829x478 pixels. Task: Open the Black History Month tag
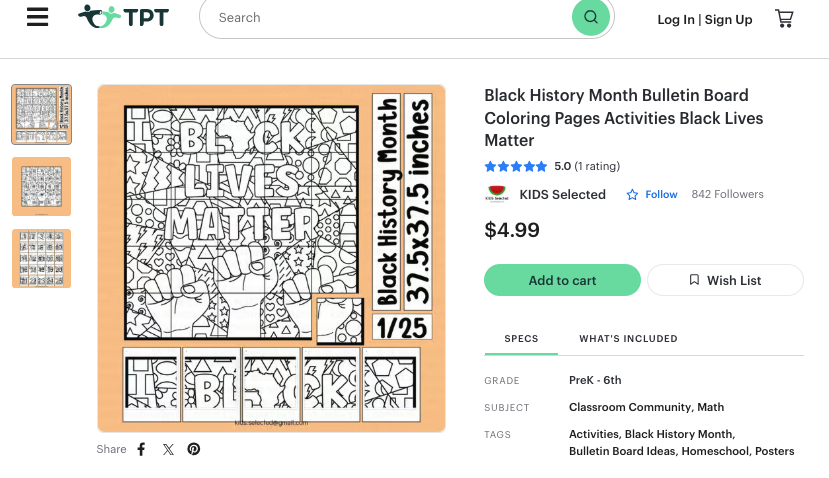(x=678, y=434)
